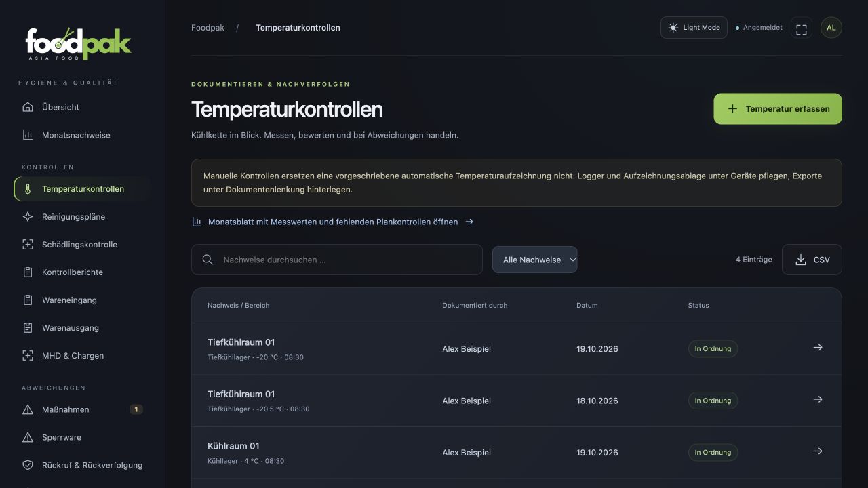Click the shield icon beside Rückruf & Rückverfolgung
868x488 pixels.
[x=28, y=465]
